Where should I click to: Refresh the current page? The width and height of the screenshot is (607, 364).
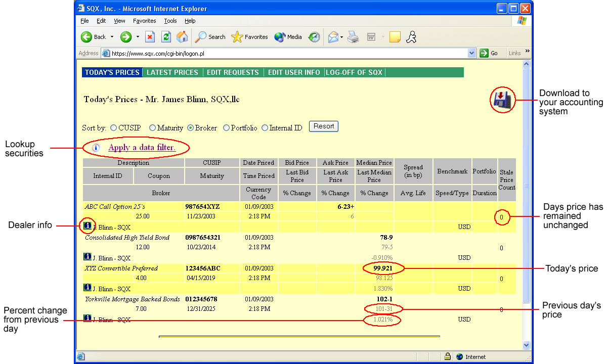coord(166,37)
